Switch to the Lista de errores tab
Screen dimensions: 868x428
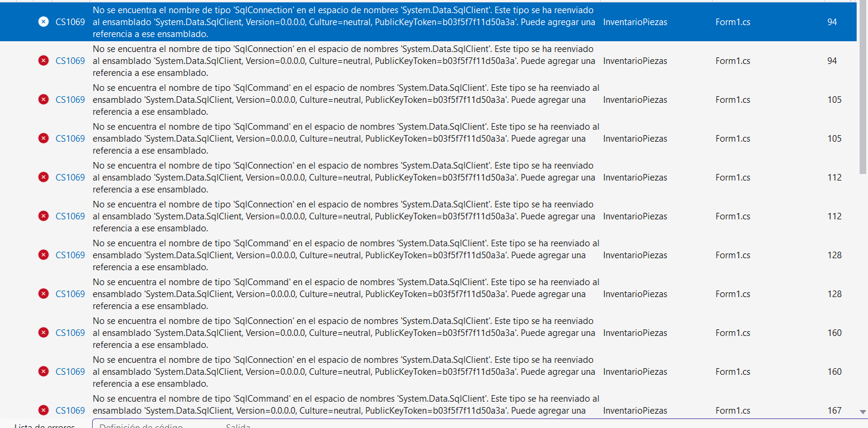45,426
